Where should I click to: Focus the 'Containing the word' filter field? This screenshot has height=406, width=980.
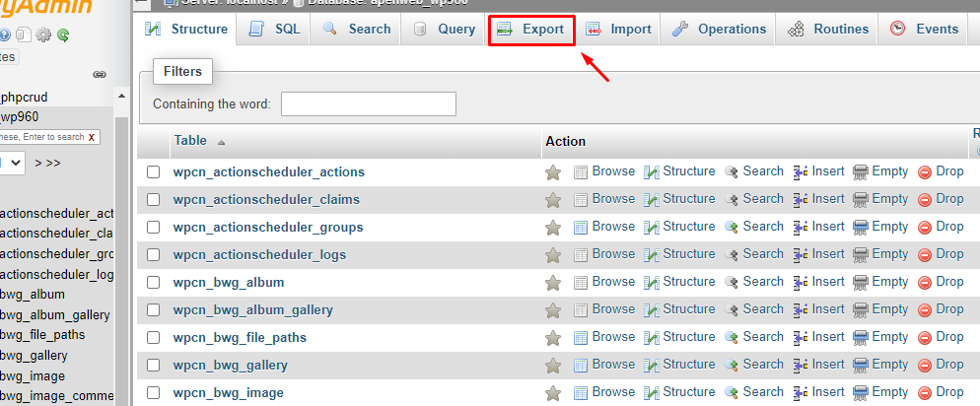click(369, 103)
